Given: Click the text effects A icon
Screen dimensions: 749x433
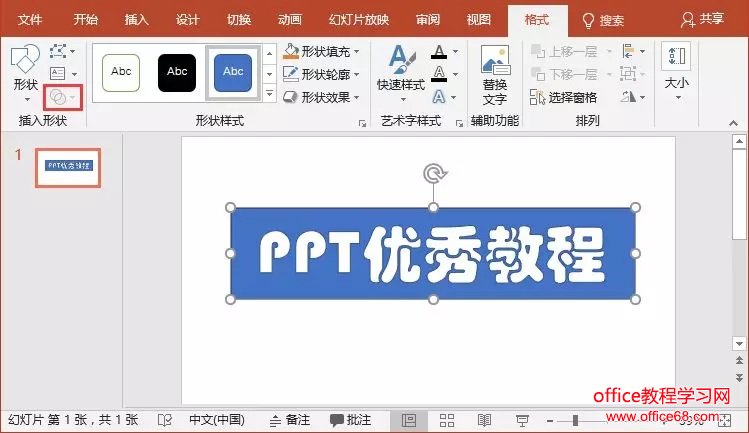Looking at the screenshot, I should click(439, 97).
